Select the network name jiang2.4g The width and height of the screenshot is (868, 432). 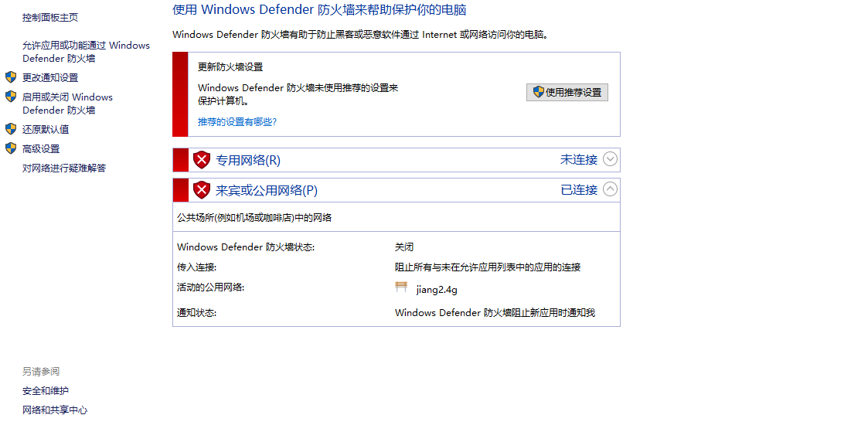(437, 289)
